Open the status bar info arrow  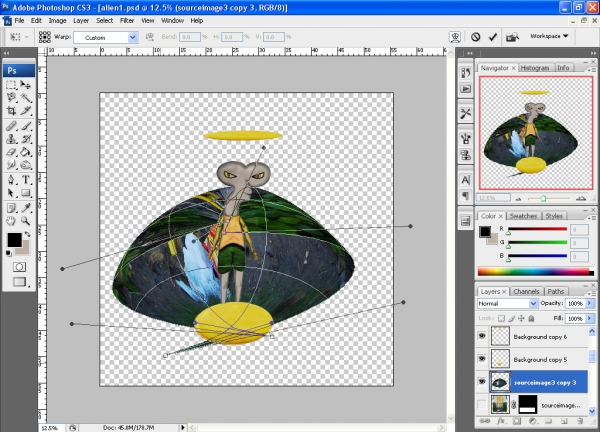point(183,427)
